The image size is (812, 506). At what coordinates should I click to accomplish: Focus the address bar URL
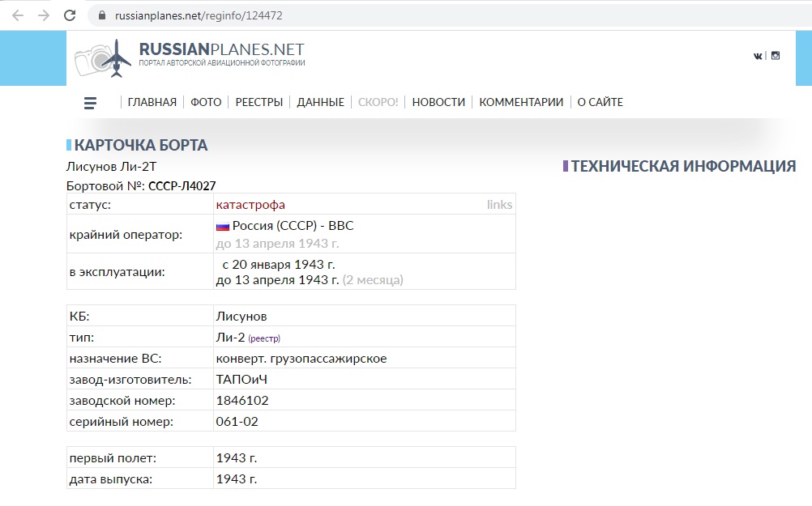[199, 15]
